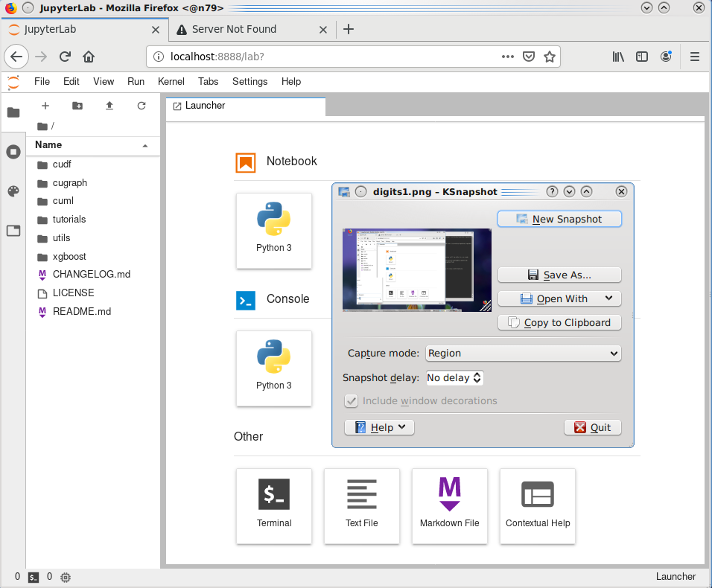Sort files by the Name column header
The width and height of the screenshot is (712, 588).
click(92, 145)
